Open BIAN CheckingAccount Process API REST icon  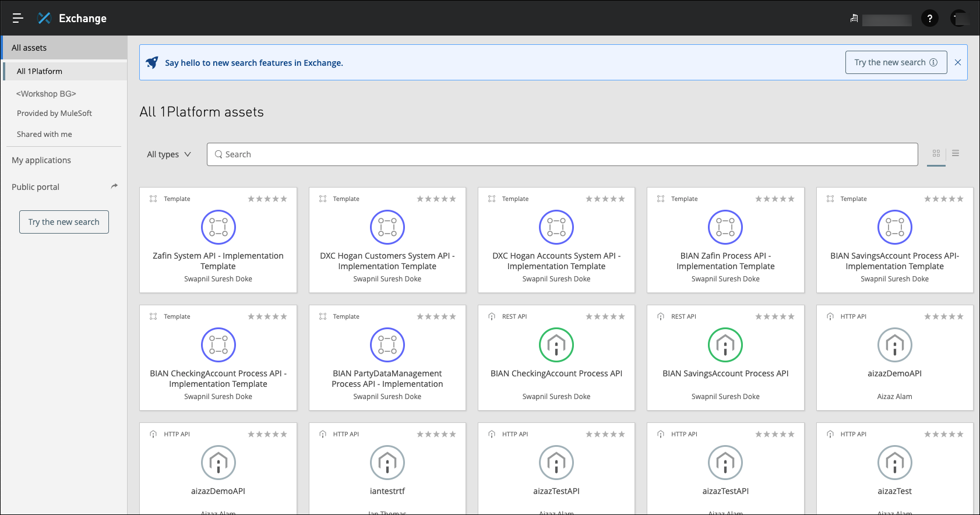(x=556, y=345)
